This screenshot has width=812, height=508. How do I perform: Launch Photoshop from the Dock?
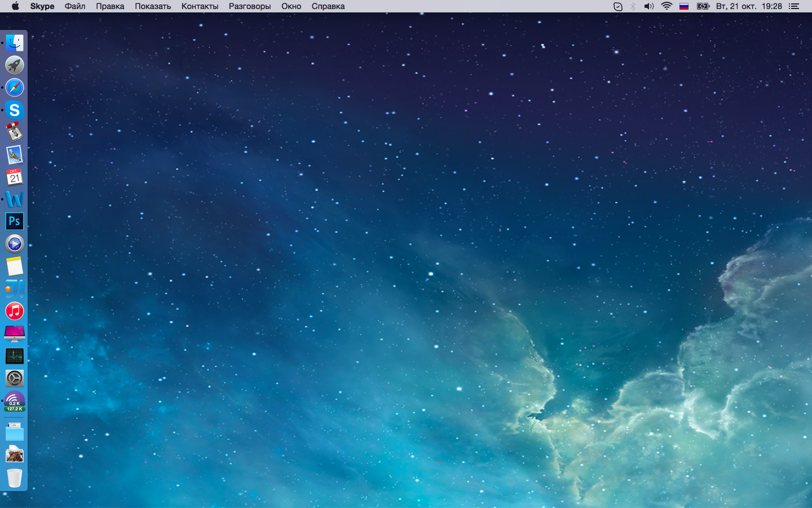(15, 221)
